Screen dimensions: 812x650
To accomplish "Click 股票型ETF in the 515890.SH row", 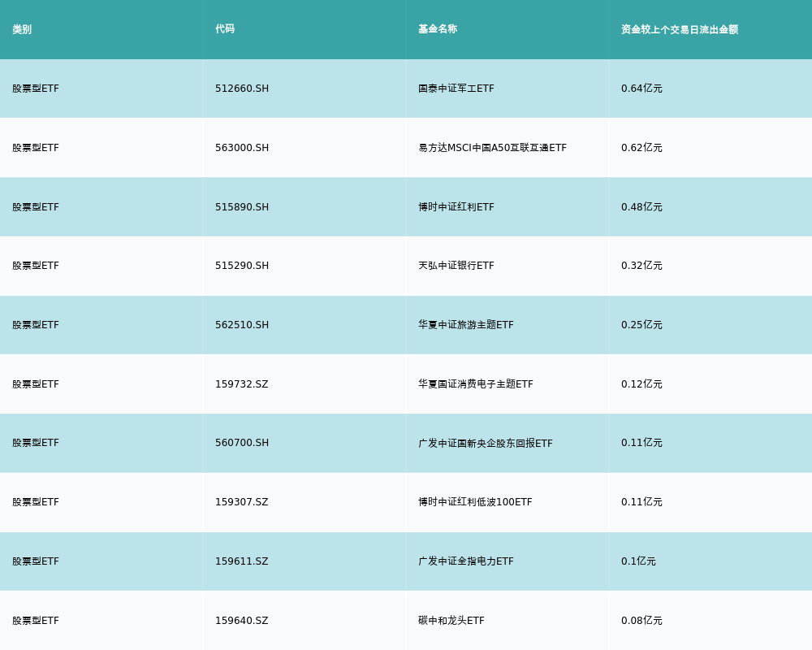I will point(36,207).
